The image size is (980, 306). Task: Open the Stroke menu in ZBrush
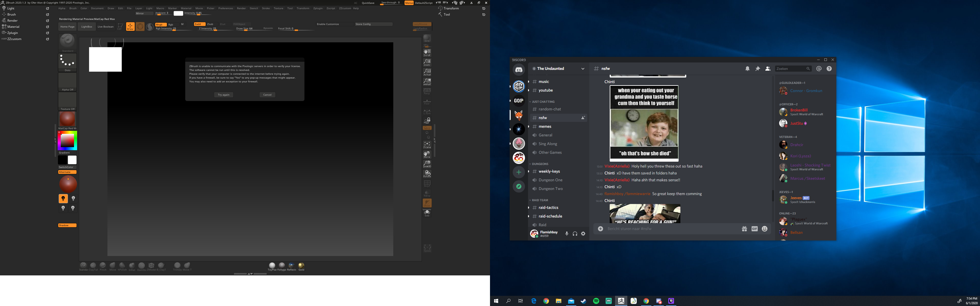[265, 8]
